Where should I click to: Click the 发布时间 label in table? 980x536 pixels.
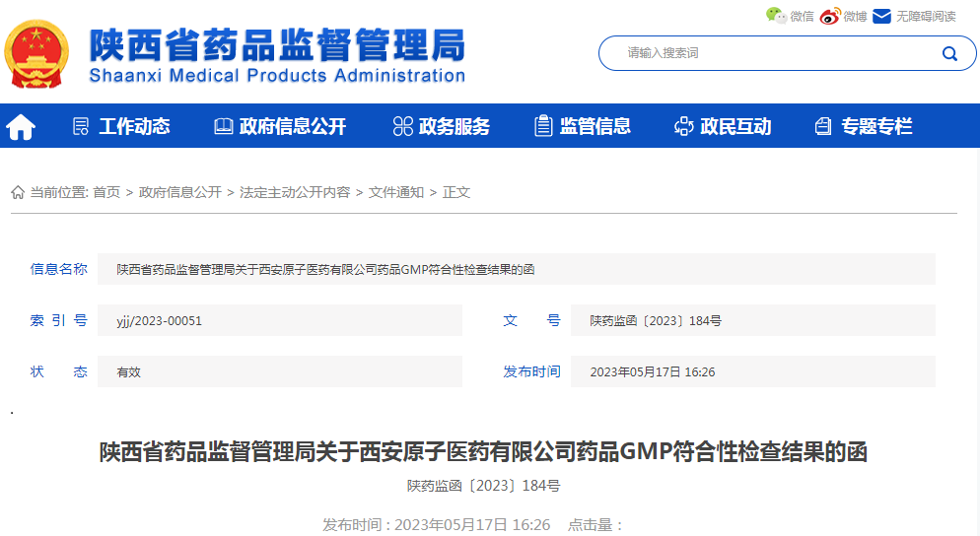[531, 371]
